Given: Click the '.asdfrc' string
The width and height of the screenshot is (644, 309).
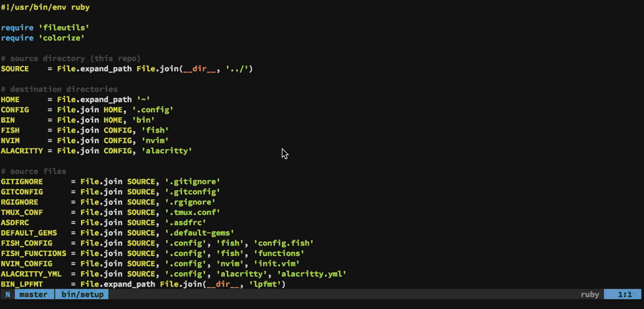Looking at the screenshot, I should click(186, 223).
